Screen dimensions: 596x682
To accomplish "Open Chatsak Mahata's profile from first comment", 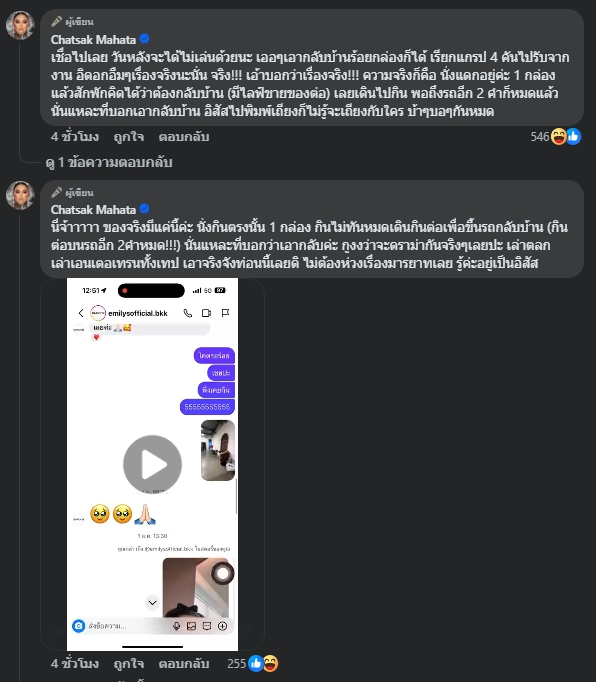I will pyautogui.click(x=93, y=40).
